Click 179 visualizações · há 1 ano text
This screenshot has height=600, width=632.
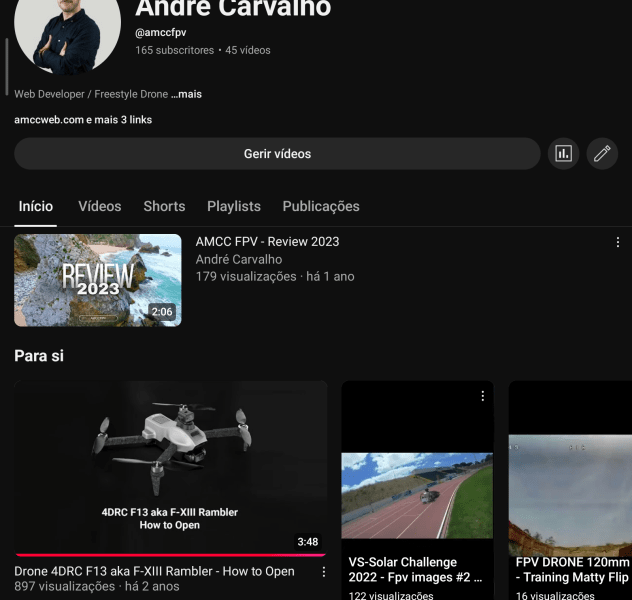pos(275,276)
